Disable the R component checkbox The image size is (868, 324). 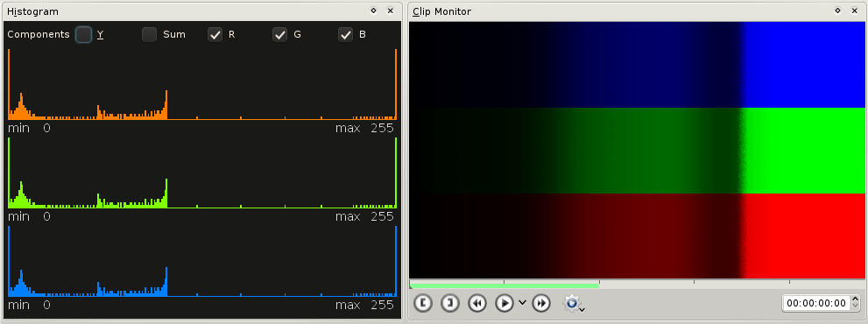(x=215, y=34)
